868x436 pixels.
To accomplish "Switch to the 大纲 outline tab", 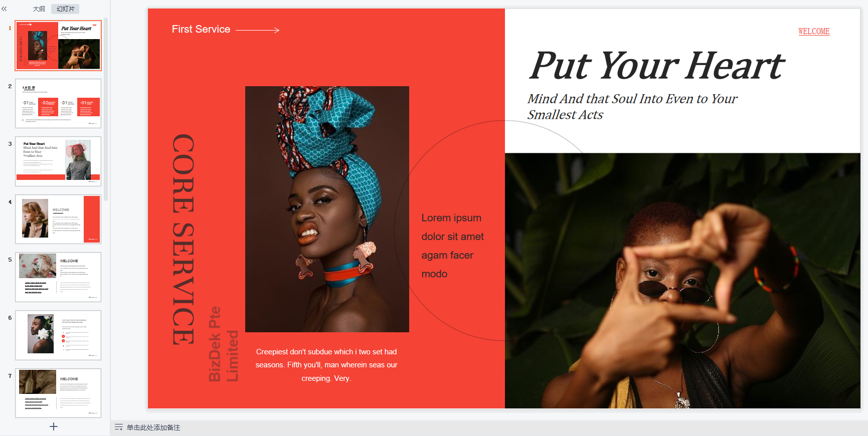I will tap(39, 9).
